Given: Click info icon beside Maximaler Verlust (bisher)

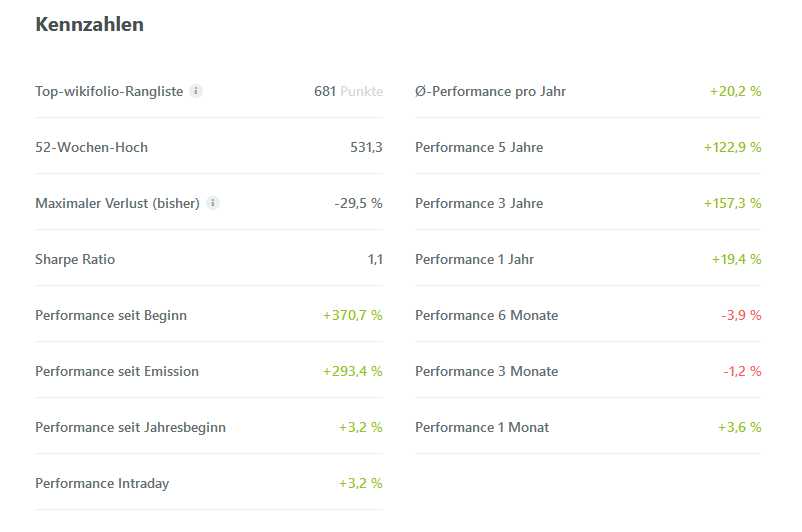Looking at the screenshot, I should [213, 203].
